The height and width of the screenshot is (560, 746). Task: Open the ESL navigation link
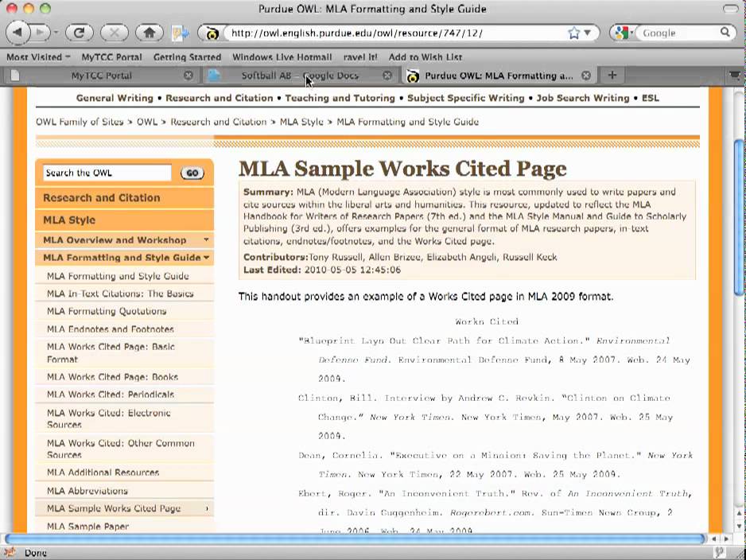651,98
